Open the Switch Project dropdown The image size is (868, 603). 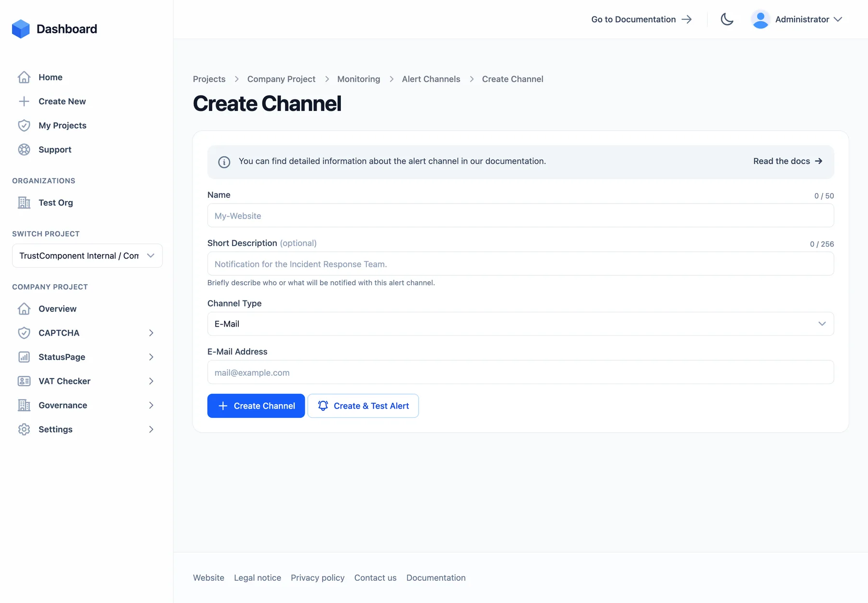pos(87,256)
